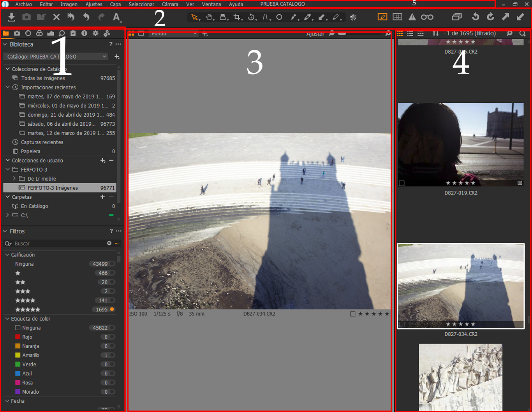
Task: Click Ajustar zoom-to-fit button
Action: (315, 34)
